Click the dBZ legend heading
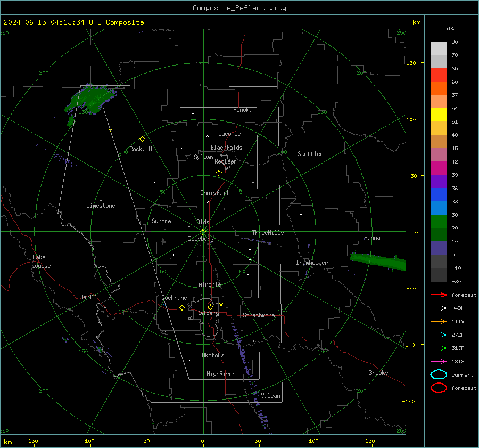Image resolution: width=479 pixels, height=448 pixels. [x=451, y=29]
